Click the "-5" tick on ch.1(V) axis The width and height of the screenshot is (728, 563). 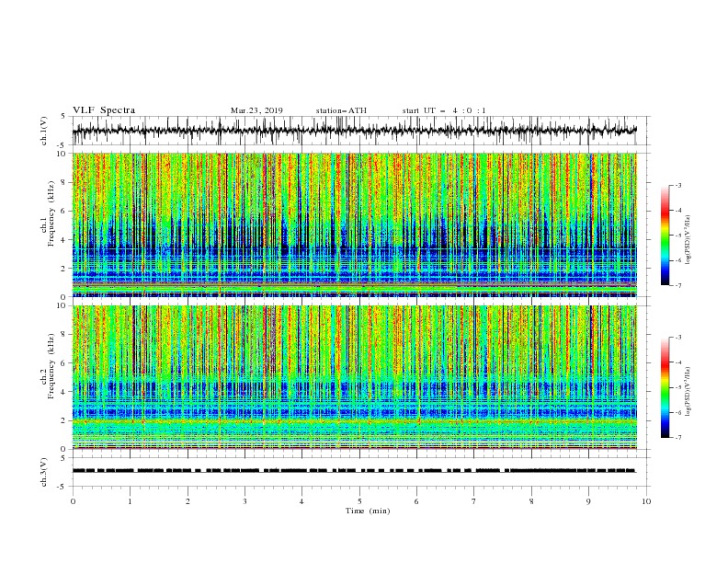click(x=63, y=145)
